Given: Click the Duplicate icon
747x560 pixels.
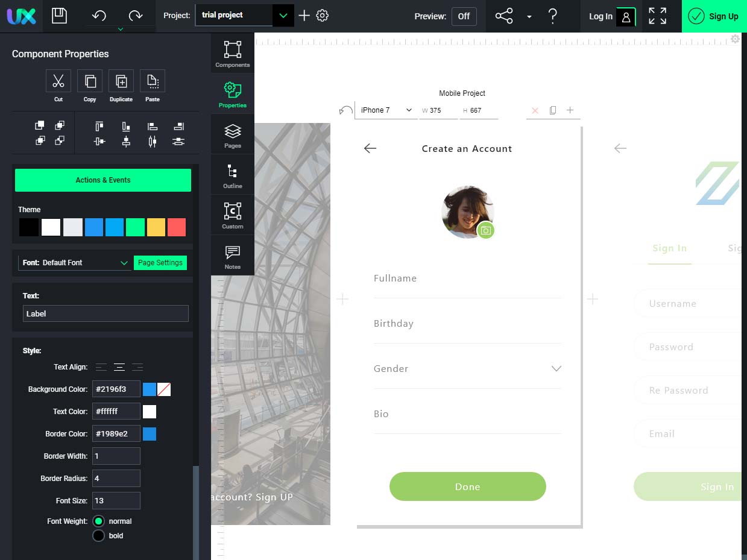Looking at the screenshot, I should click(121, 80).
